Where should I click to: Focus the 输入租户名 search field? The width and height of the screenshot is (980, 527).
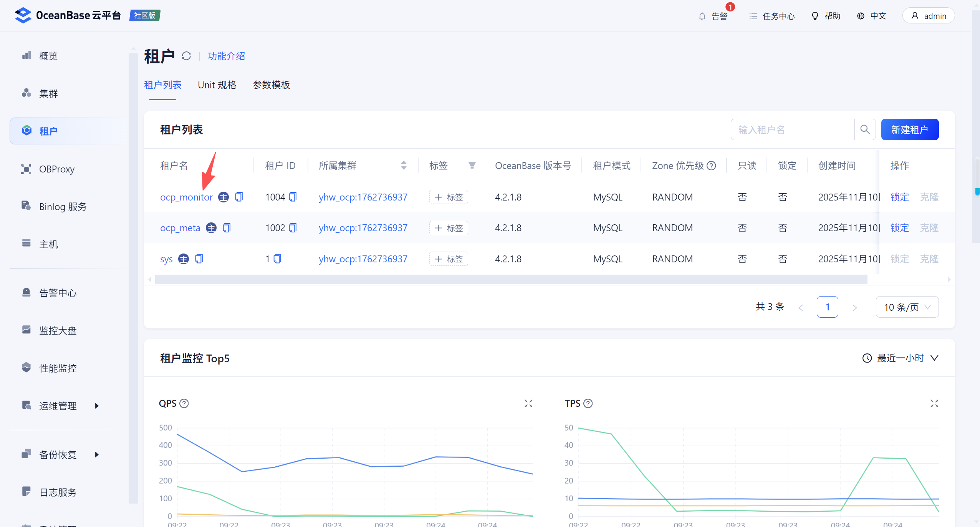coord(792,129)
